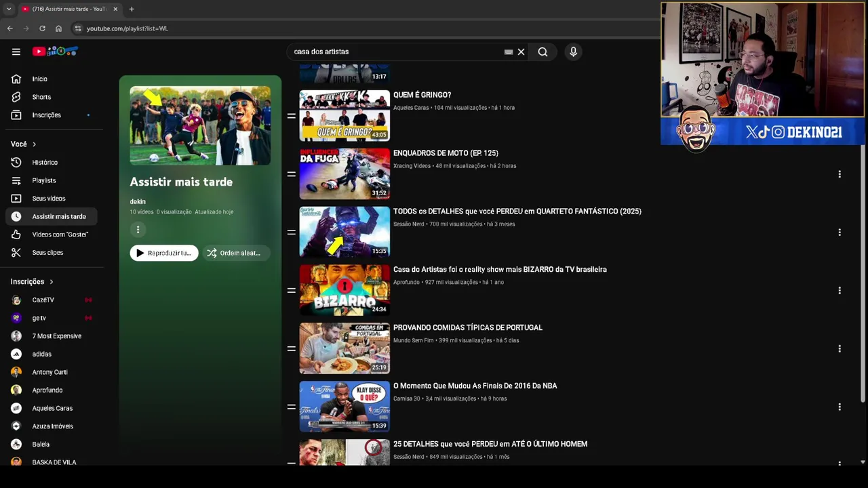Open Casa do Artistas BIZARRO video thumbnail
Image resolution: width=868 pixels, height=488 pixels.
pos(344,290)
